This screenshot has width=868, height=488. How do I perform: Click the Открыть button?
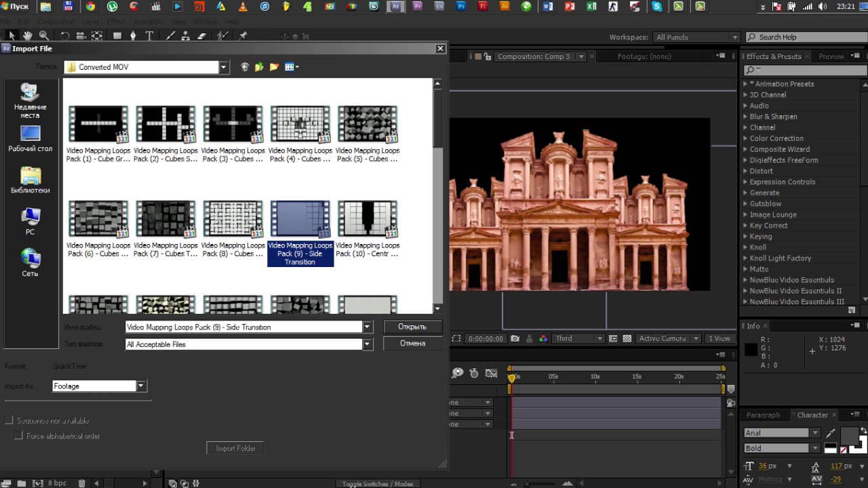point(412,327)
